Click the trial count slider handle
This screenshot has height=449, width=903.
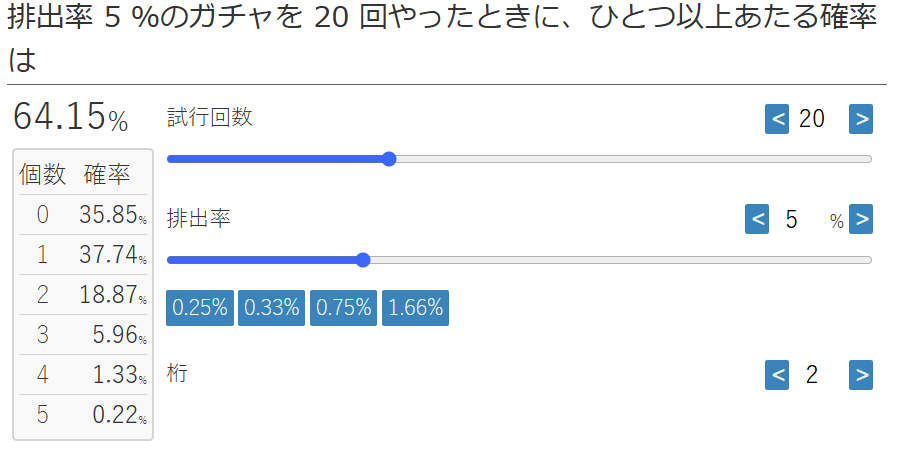389,159
